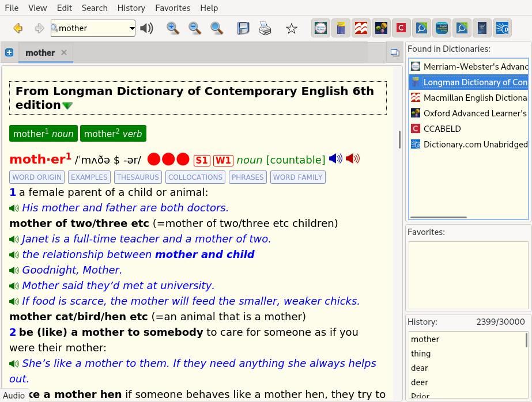The image size is (532, 402).
Task: Zoom in the article text
Action: pyautogui.click(x=173, y=28)
